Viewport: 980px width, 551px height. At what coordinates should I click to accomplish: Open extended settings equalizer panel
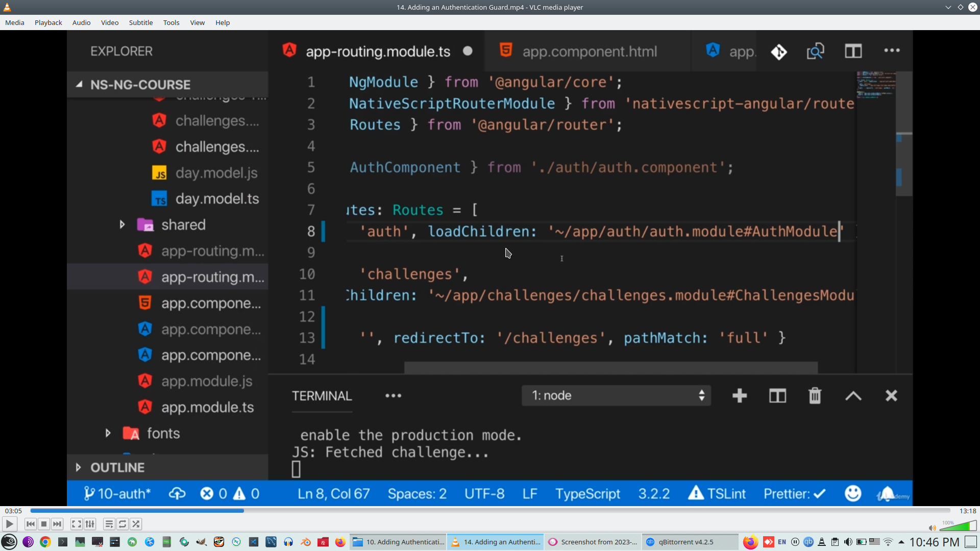(x=90, y=524)
